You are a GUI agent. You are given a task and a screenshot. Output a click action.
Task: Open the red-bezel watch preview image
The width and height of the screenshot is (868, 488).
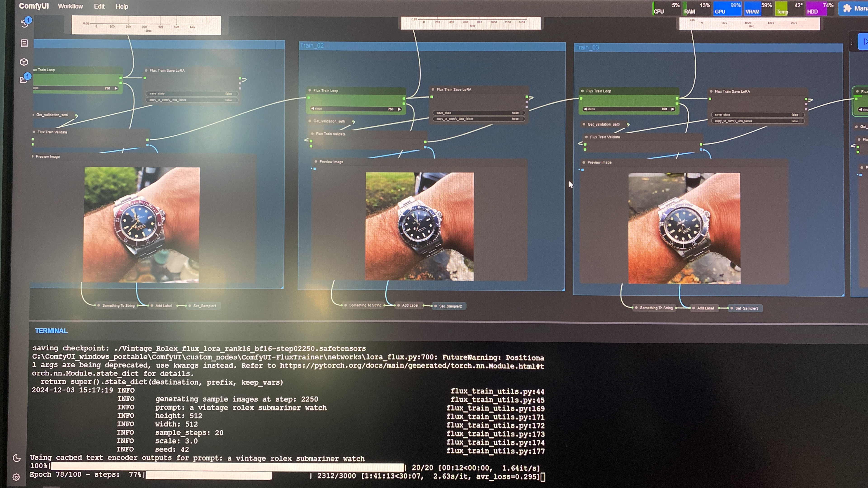click(x=142, y=225)
